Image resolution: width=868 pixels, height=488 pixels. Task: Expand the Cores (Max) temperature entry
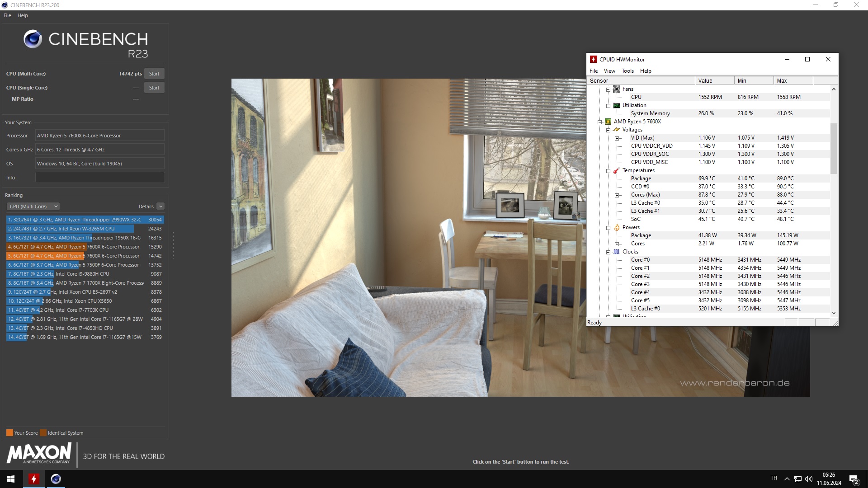pos(618,195)
